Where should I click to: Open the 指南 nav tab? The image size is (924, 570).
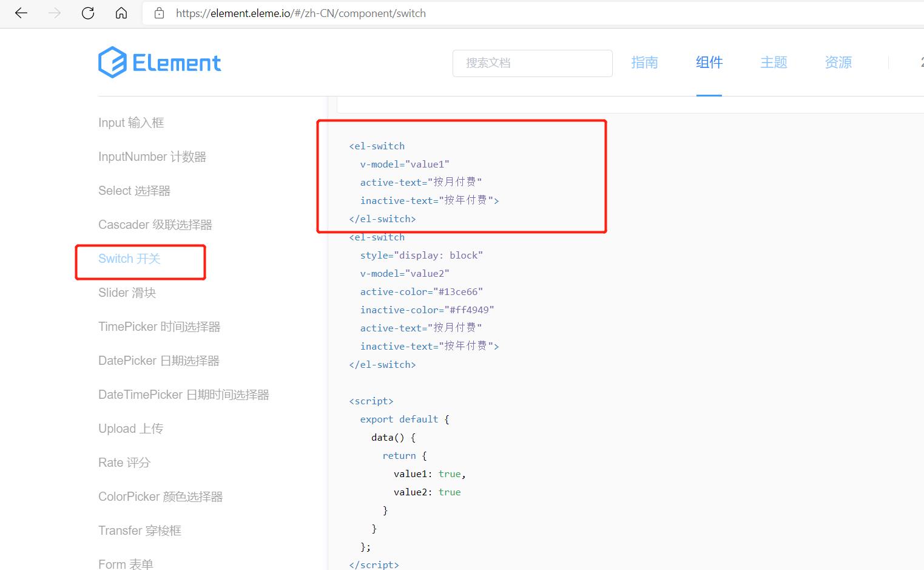click(x=644, y=63)
